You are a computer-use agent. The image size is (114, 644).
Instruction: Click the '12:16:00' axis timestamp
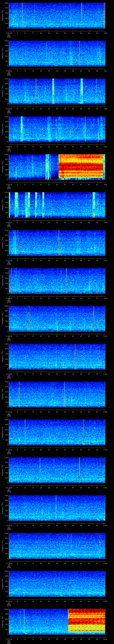[9, 601]
